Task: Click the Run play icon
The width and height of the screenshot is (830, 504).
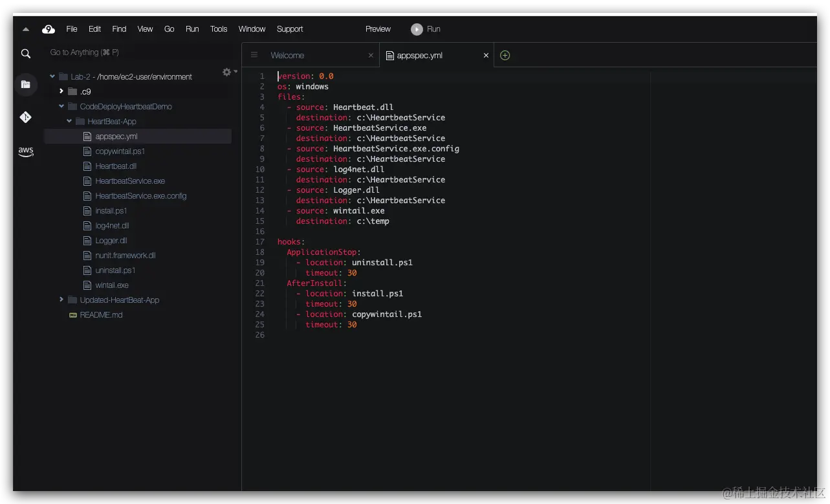Action: tap(417, 29)
